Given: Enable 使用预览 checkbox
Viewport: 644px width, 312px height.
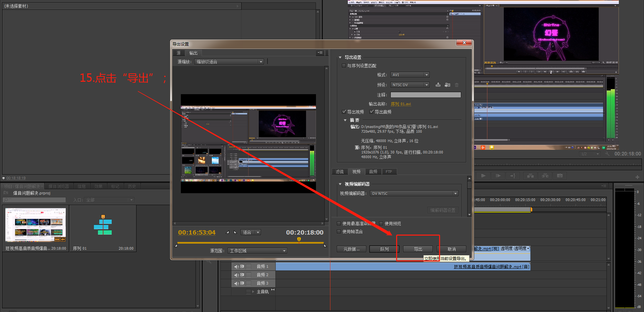Looking at the screenshot, I should pyautogui.click(x=381, y=224).
